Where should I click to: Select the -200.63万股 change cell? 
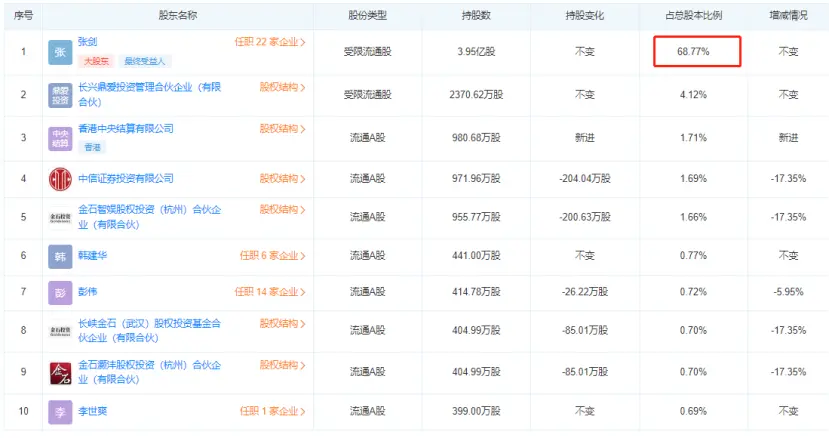tap(584, 217)
